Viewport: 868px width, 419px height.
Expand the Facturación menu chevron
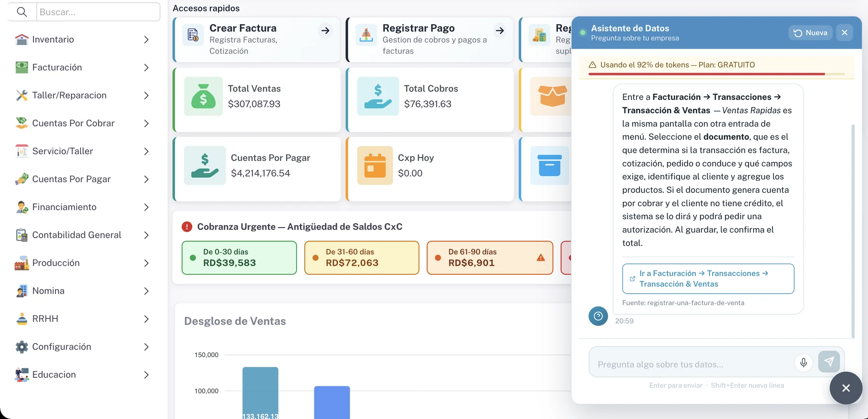tap(146, 68)
